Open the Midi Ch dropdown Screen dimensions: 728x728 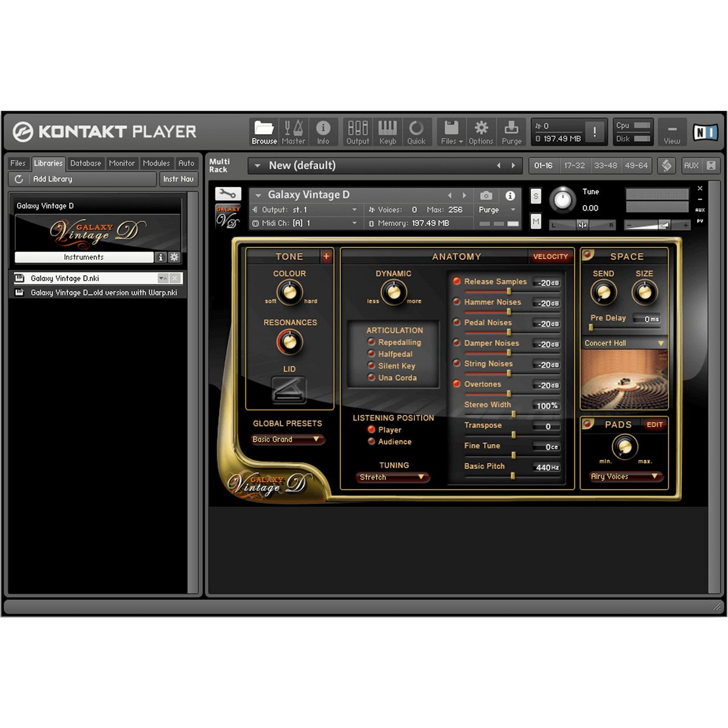tap(306, 223)
